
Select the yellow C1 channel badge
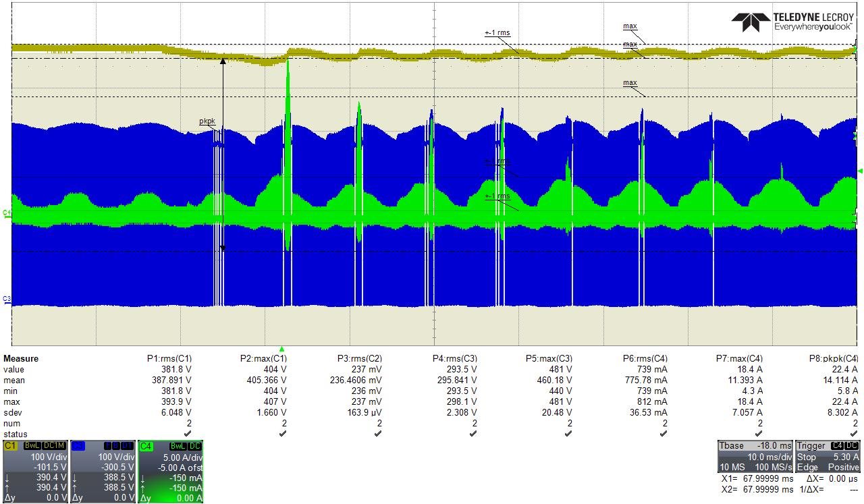pos(10,446)
